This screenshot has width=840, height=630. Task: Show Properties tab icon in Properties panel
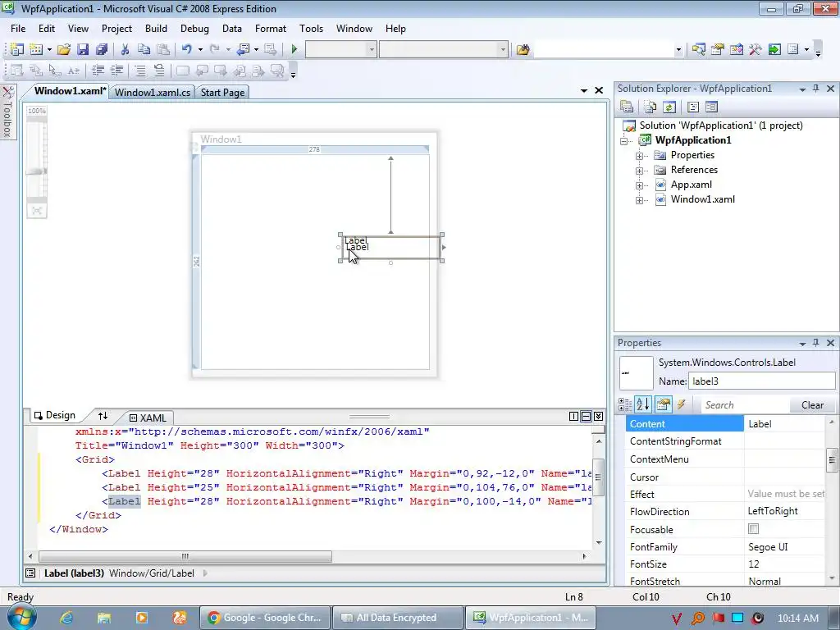click(x=663, y=404)
